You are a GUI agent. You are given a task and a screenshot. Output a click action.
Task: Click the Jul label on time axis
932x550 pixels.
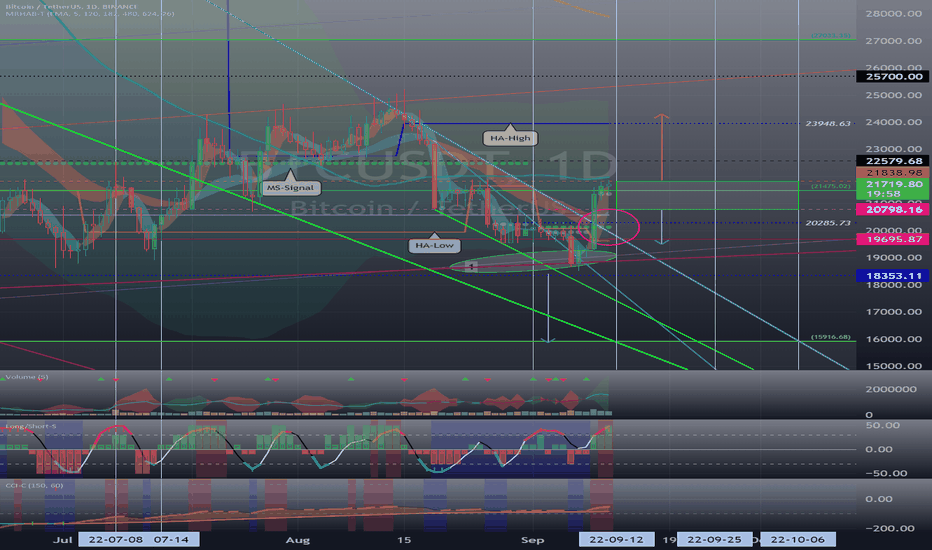pos(62,540)
